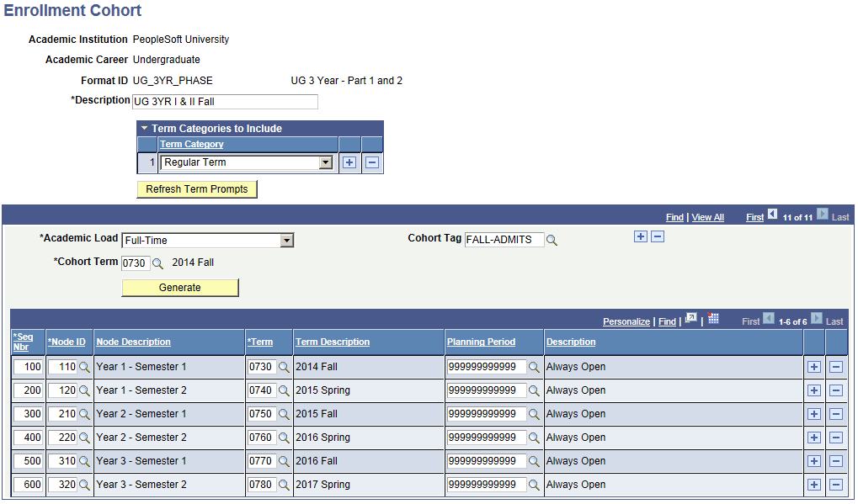This screenshot has width=858, height=504.
Task: Open Term lookup on the 2017 Spring row
Action: [x=282, y=485]
